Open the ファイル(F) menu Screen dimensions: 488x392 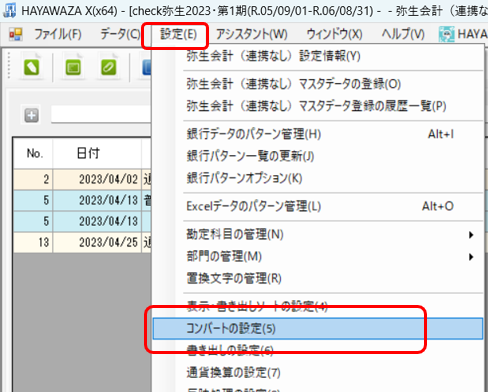[58, 34]
